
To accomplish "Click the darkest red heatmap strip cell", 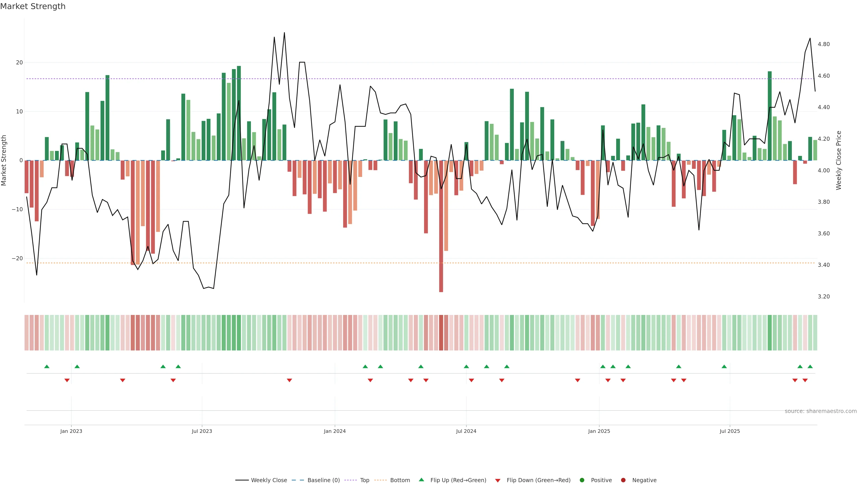I will [441, 333].
